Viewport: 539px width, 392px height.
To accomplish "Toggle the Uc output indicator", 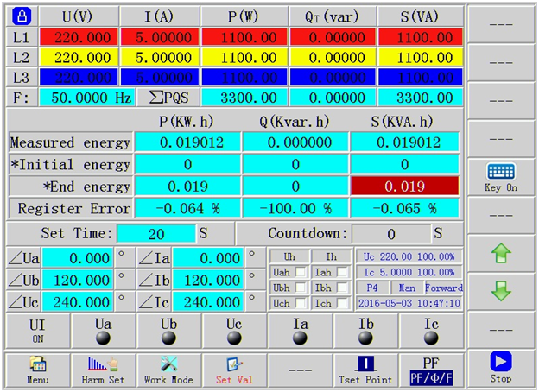I will coord(234,338).
